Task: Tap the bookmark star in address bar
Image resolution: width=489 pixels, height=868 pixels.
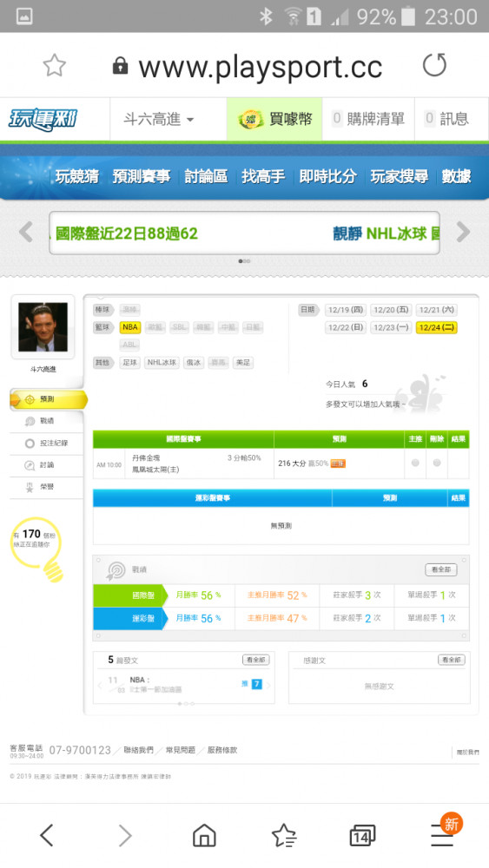Action: [54, 66]
